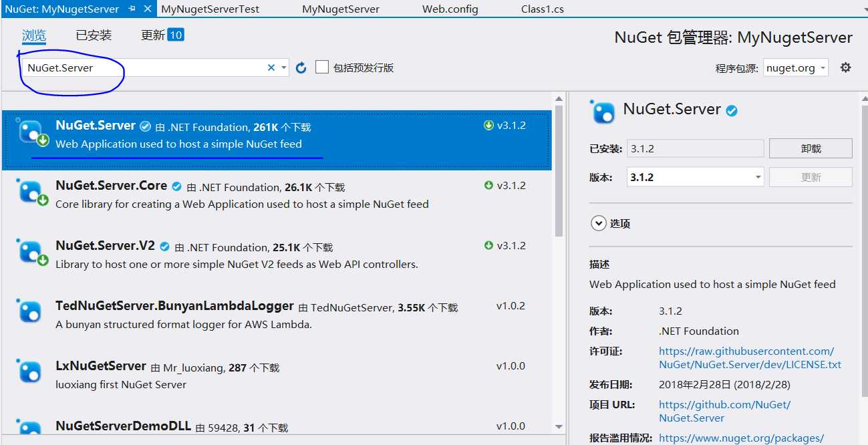This screenshot has width=868, height=445.
Task: Switch to the 浏览 browse tab
Action: 34,35
